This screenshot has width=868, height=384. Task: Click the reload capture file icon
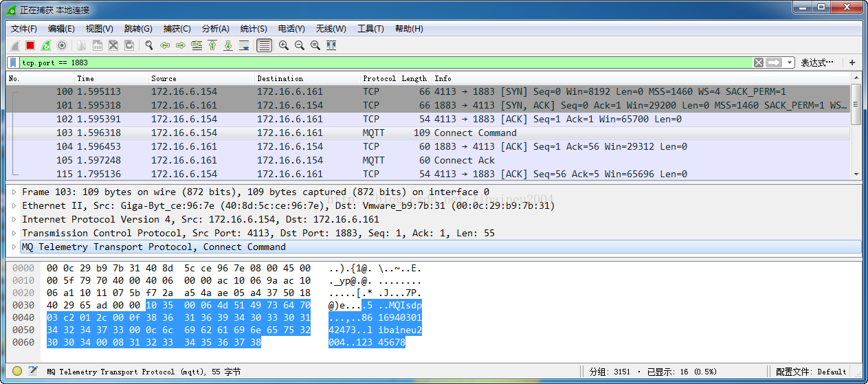(x=129, y=45)
